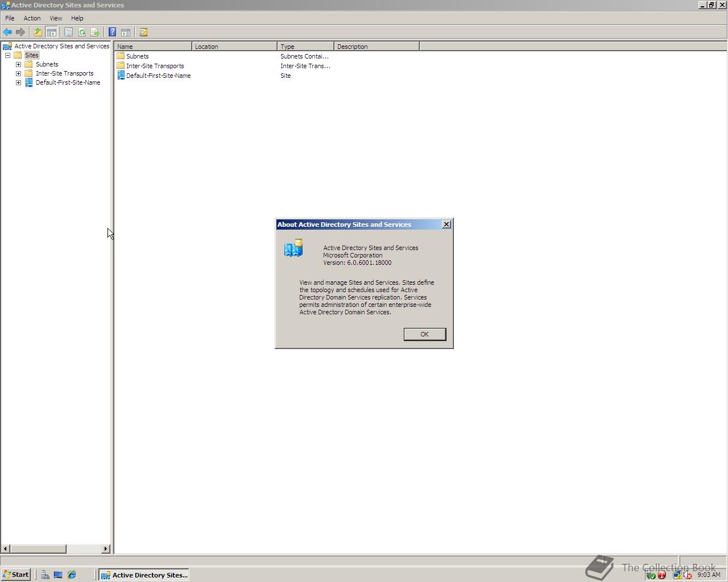
Task: Open Server Manager from quick launch
Action: click(x=45, y=575)
